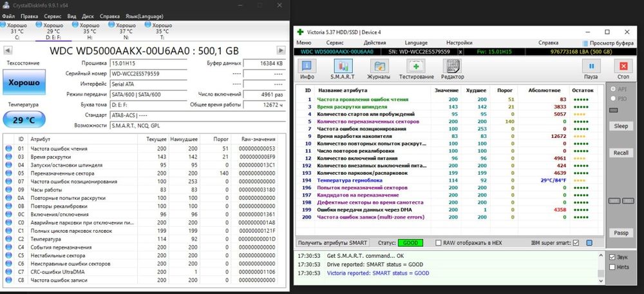This screenshot has height=294, width=644.
Task: Click the Серийный номер field WD-WCC2ES579559
Action: click(148, 74)
